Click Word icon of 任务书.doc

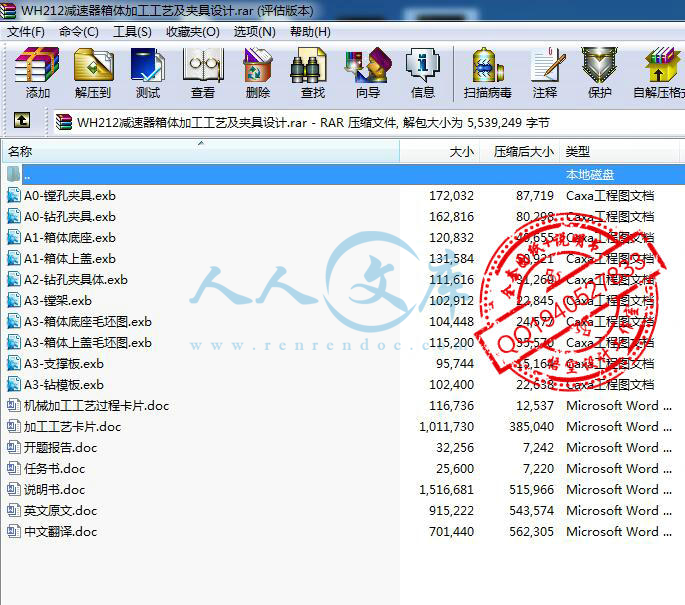(14, 468)
